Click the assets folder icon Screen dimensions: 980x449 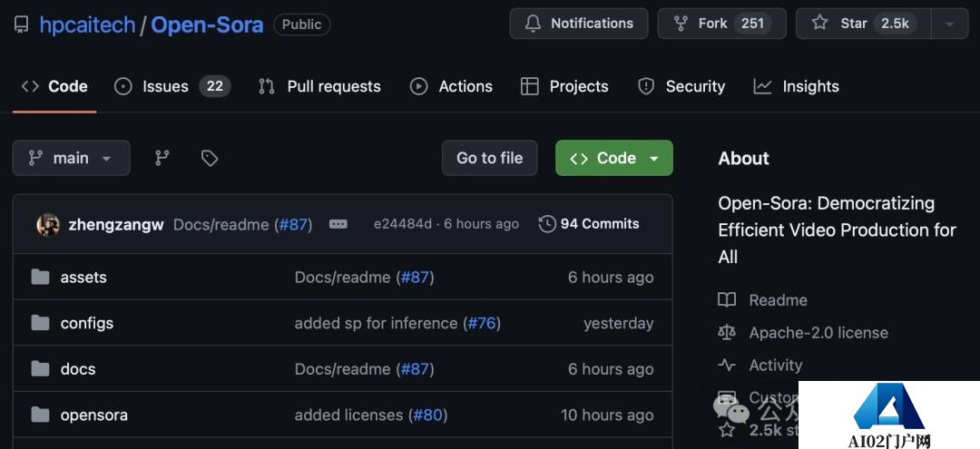(40, 277)
